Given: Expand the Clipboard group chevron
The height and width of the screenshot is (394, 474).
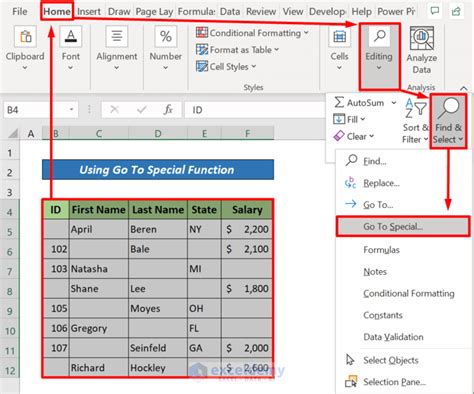Looking at the screenshot, I should click(25, 68).
